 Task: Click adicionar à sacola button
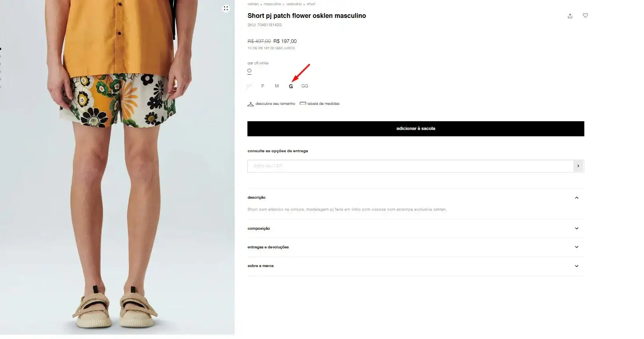pyautogui.click(x=416, y=129)
